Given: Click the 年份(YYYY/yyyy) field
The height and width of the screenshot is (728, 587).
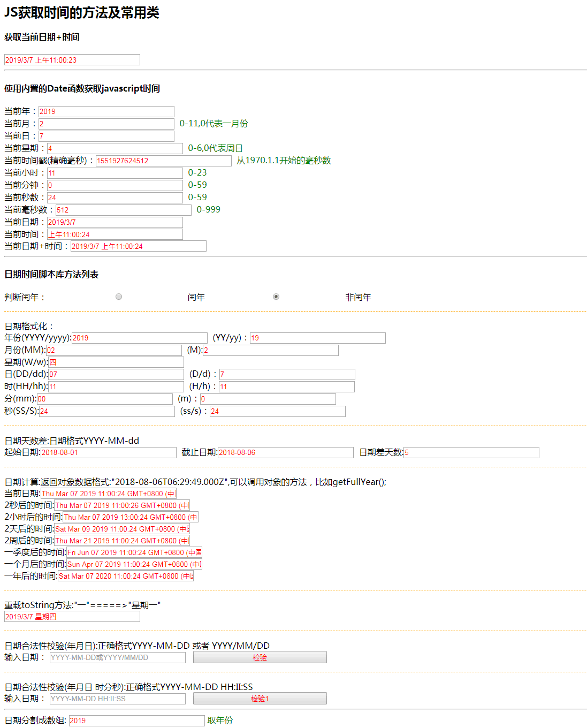Looking at the screenshot, I should 140,338.
